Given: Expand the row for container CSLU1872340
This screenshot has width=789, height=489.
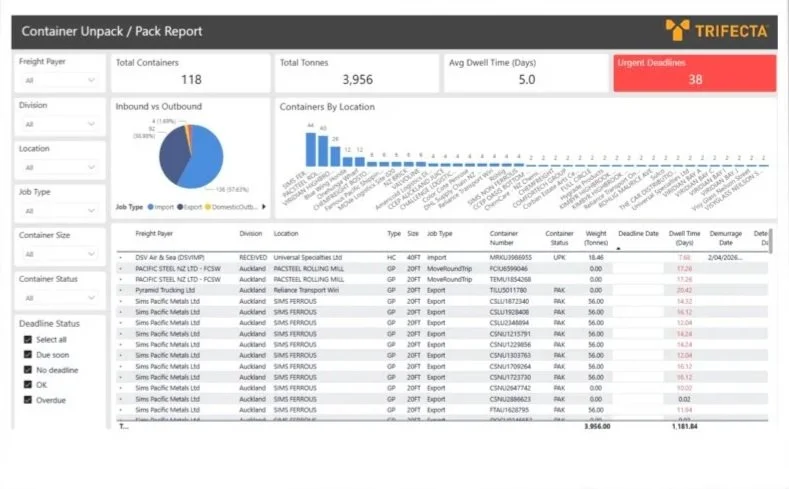Looking at the screenshot, I should coord(121,301).
